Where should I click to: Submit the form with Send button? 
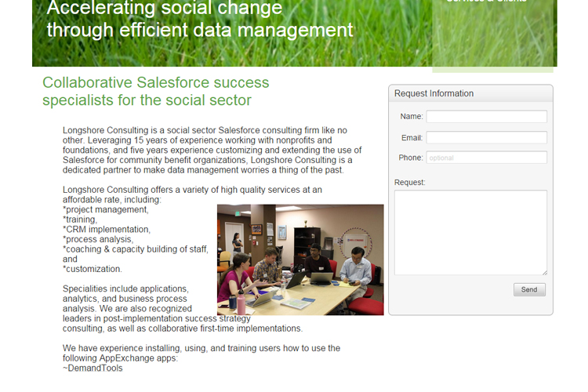click(x=529, y=289)
